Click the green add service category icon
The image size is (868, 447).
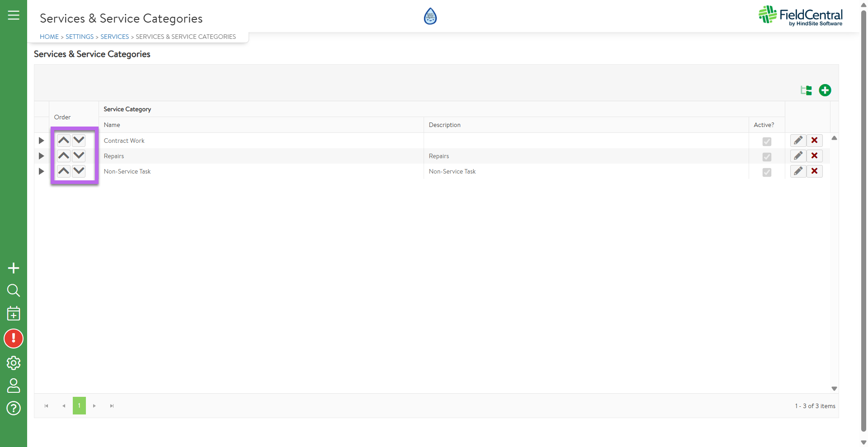tap(825, 90)
